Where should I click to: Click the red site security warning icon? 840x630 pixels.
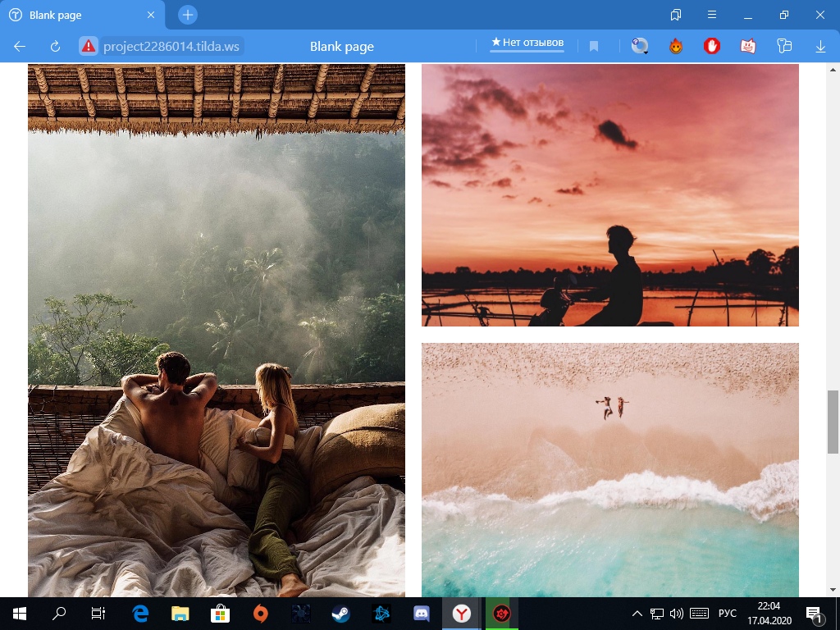click(89, 47)
